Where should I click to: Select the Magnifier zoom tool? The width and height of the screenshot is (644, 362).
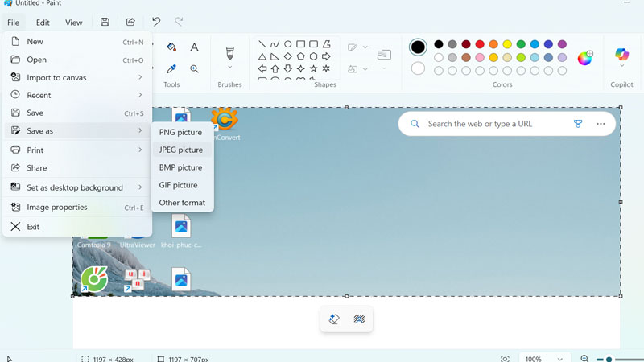pos(194,69)
